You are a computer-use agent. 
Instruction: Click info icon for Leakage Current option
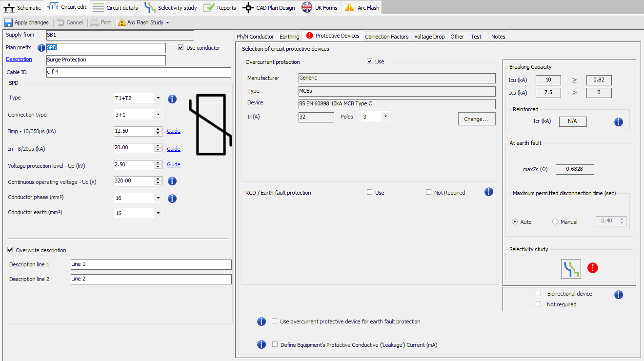pyautogui.click(x=262, y=344)
